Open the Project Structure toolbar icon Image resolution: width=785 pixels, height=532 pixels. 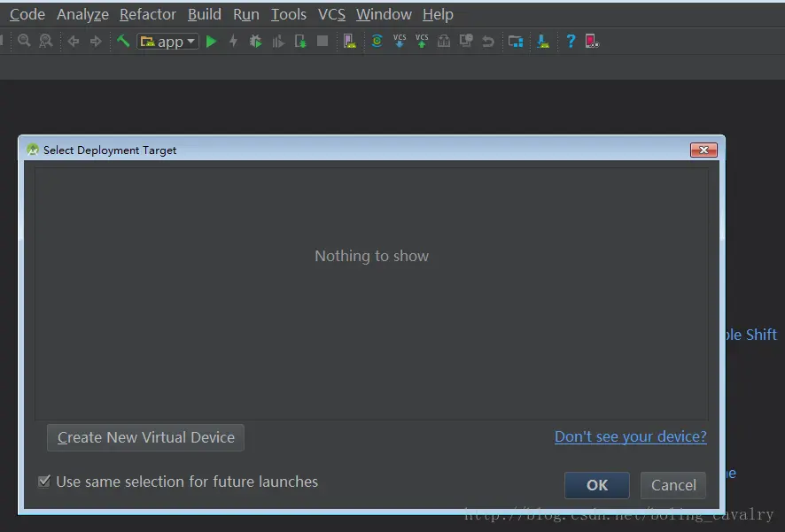click(515, 41)
